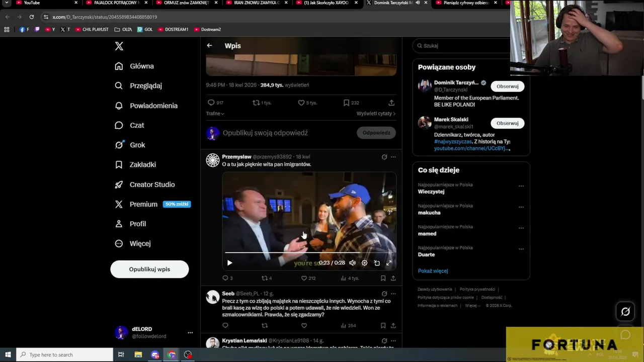Like Seeb's reply

click(304, 325)
